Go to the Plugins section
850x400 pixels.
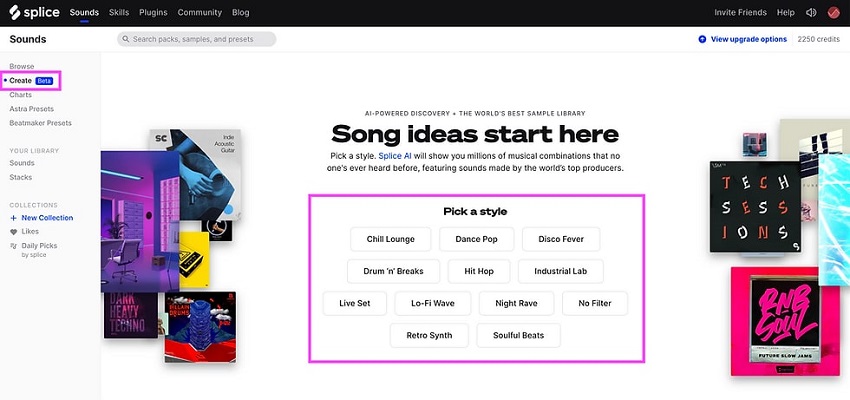tap(153, 12)
